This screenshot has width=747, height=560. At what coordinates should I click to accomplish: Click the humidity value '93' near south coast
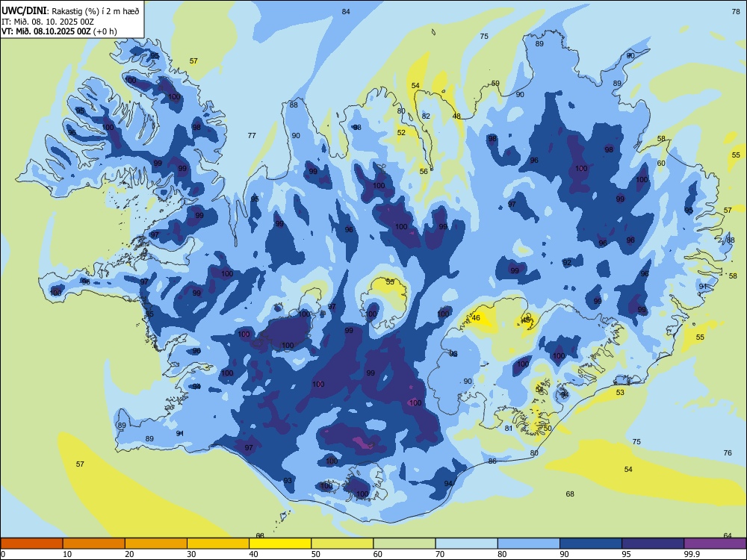pyautogui.click(x=288, y=480)
